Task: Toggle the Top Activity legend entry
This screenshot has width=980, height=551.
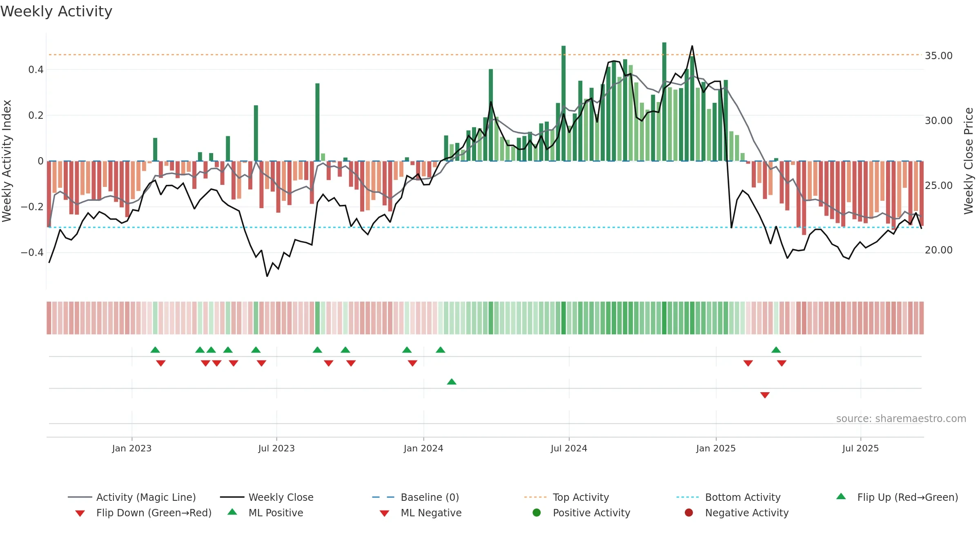Action: click(x=567, y=497)
